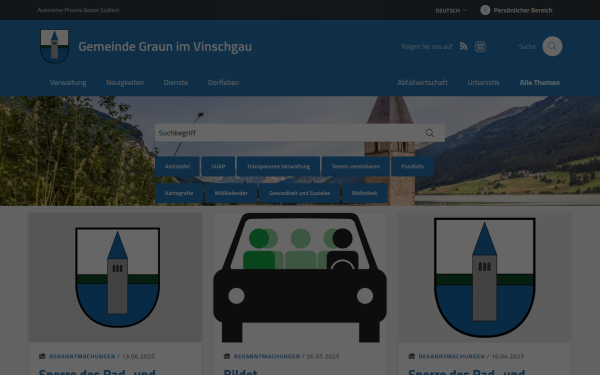Open the Müllkalender button
The height and width of the screenshot is (375, 600).
tap(231, 193)
